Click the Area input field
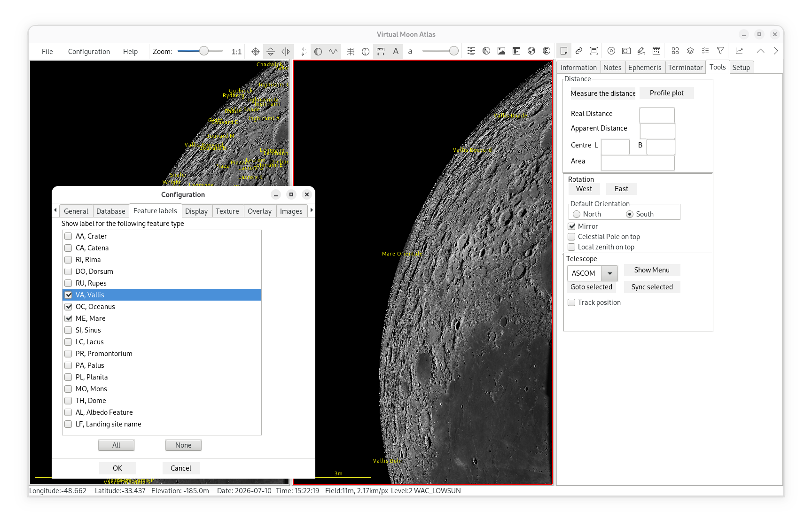The width and height of the screenshot is (812, 527). [638, 163]
